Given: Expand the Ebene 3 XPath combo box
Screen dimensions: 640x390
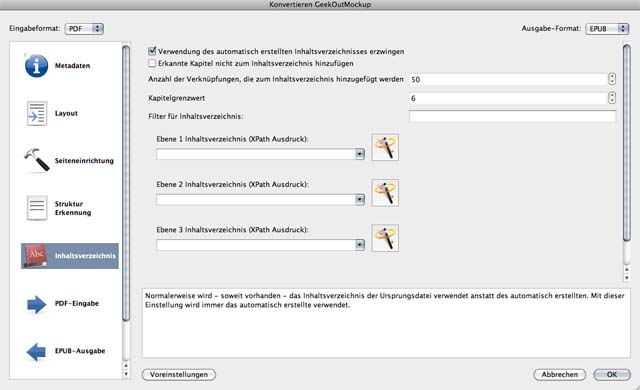Looking at the screenshot, I should [x=360, y=245].
